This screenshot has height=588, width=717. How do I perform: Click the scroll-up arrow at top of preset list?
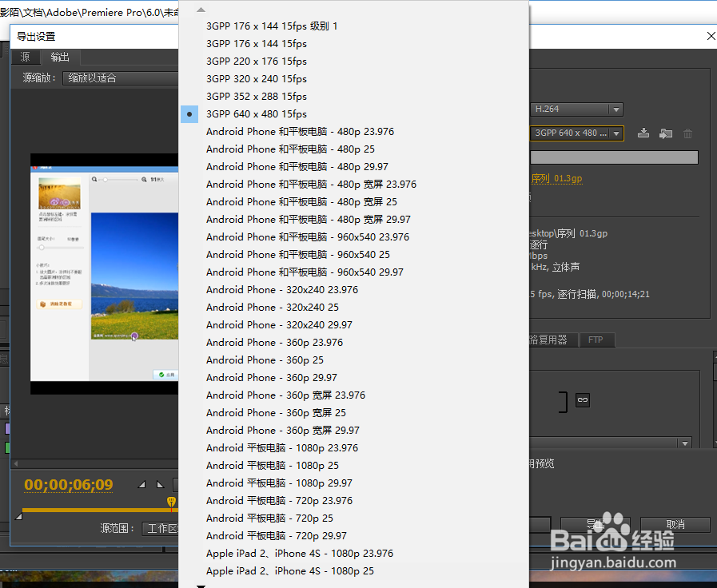201,9
